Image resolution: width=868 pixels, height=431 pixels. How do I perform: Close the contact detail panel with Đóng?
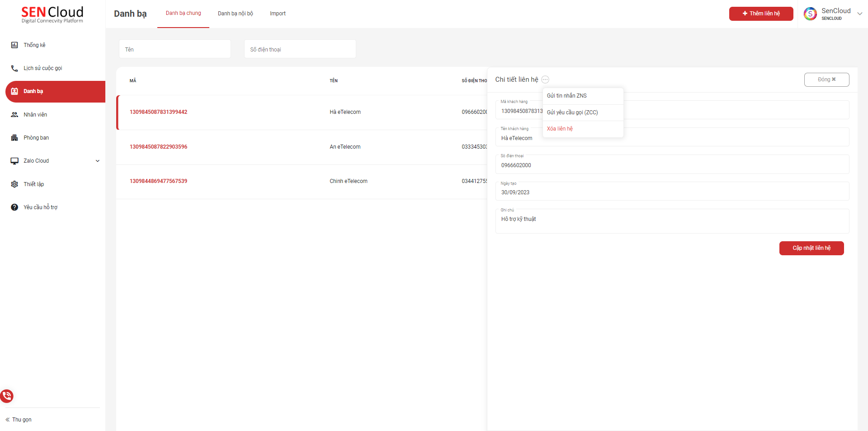tap(826, 80)
